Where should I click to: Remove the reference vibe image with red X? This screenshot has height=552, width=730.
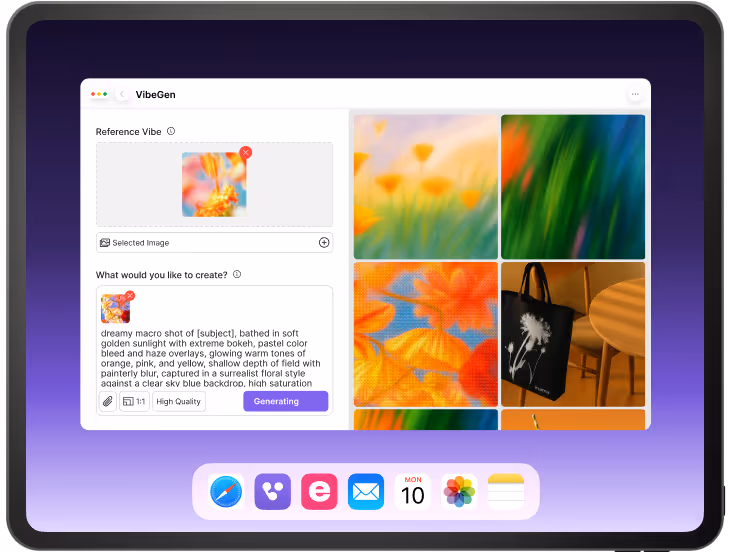[x=246, y=152]
